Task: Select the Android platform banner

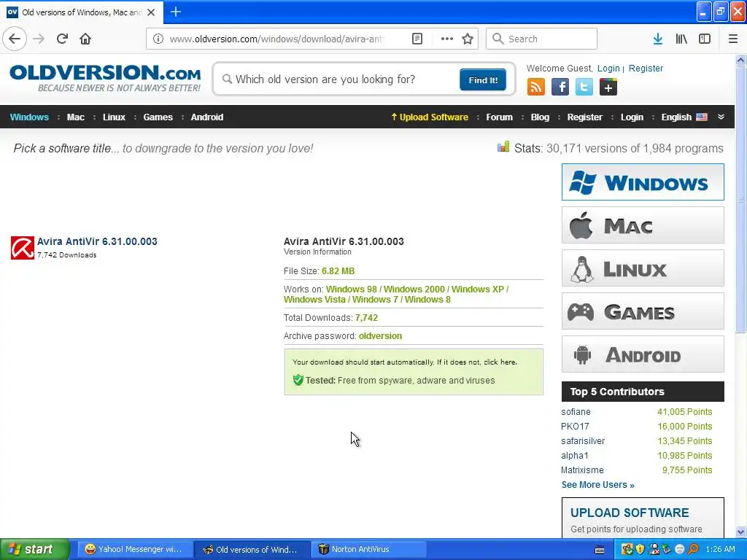Action: point(643,354)
